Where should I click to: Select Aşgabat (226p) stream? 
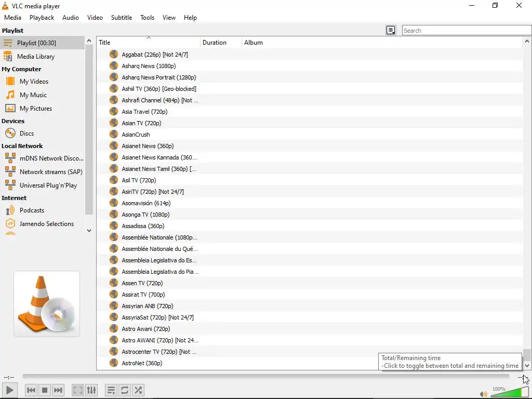tap(155, 55)
